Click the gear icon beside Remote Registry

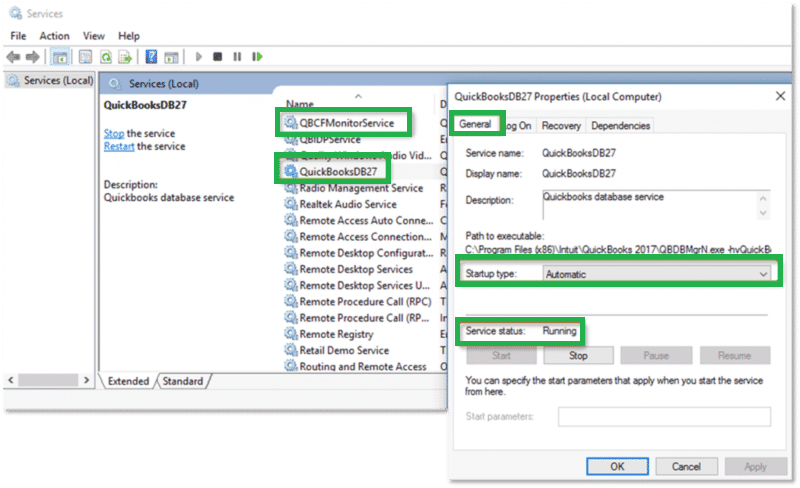click(291, 334)
